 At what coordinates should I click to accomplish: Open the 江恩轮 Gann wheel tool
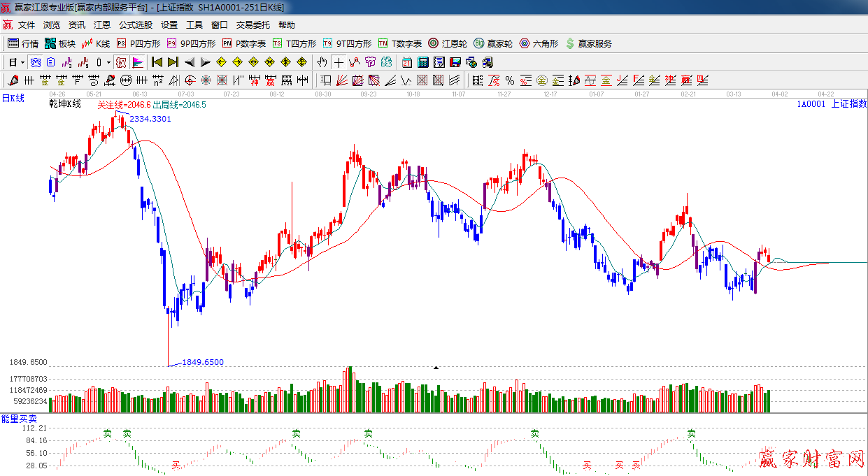click(448, 43)
